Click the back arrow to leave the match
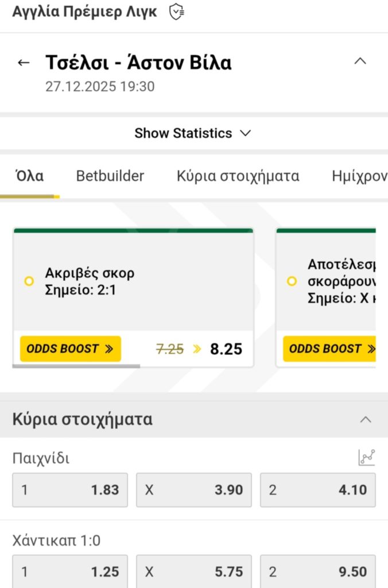Image resolution: width=388 pixels, height=588 pixels. (23, 61)
